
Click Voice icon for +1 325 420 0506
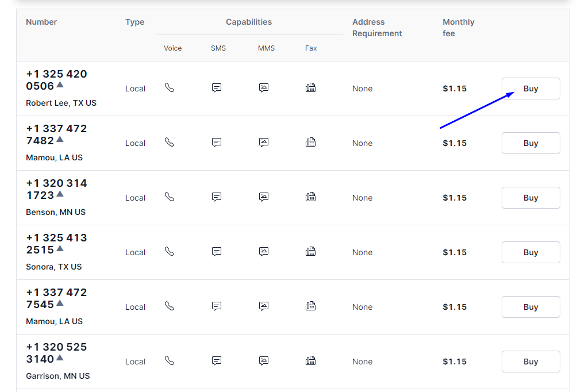pyautogui.click(x=169, y=88)
